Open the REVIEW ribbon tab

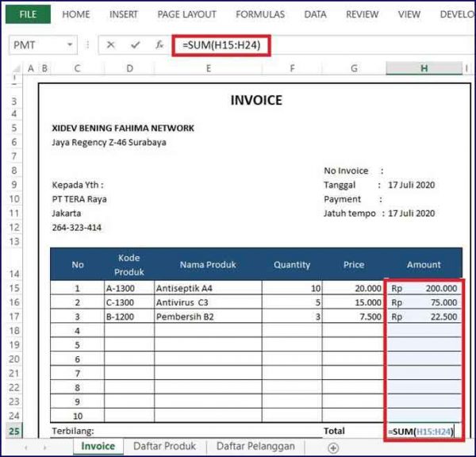point(362,14)
